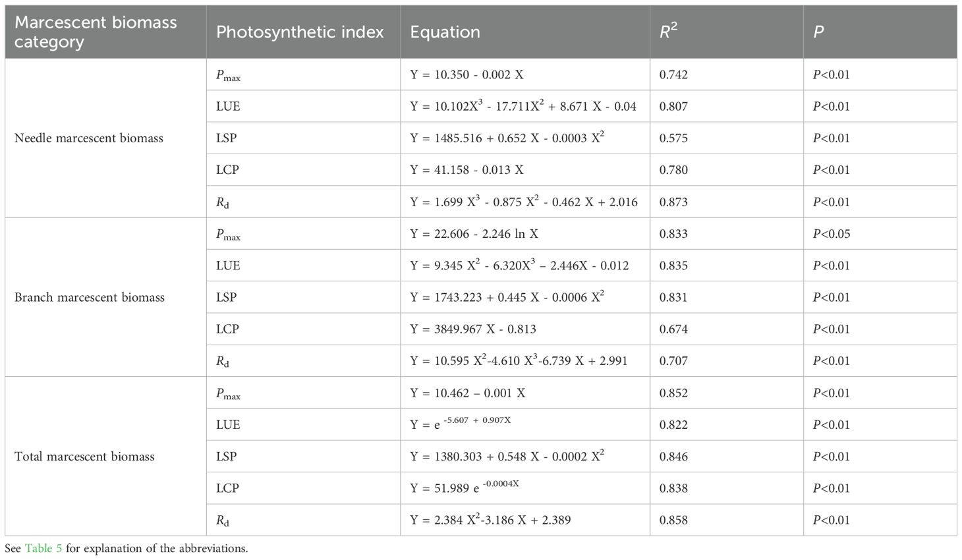Screen dimensions: 962x560
Task: Click the exponential equation with 51.989 e
Action: 465,488
